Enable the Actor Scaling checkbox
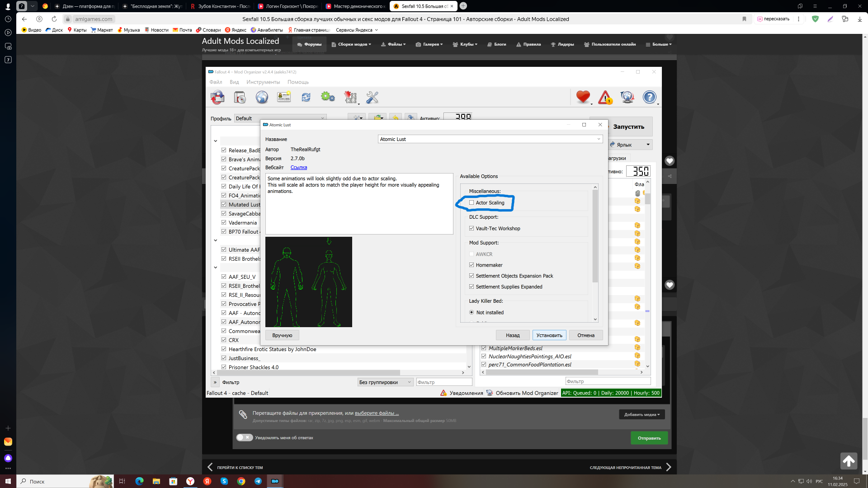The width and height of the screenshot is (868, 488). [x=472, y=203]
